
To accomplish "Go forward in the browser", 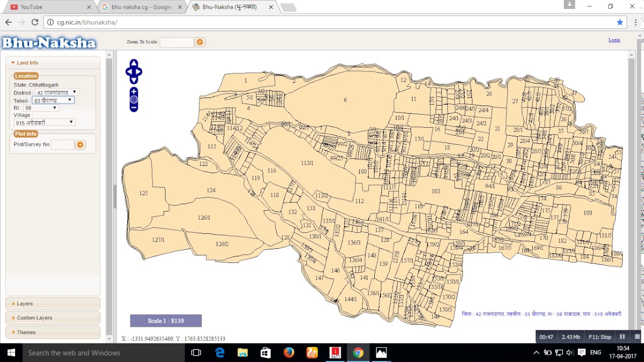I will [x=21, y=22].
